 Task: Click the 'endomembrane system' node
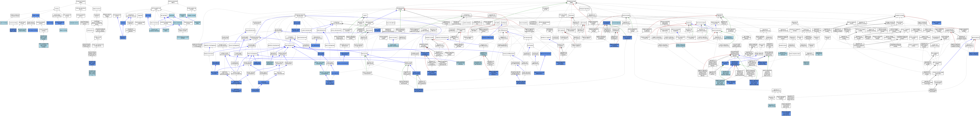117,16
